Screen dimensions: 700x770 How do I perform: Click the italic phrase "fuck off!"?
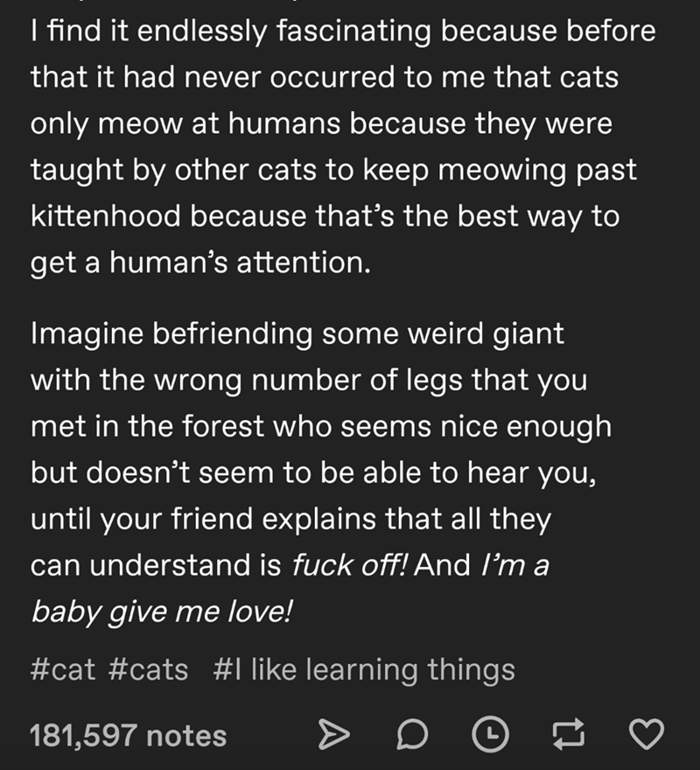click(x=349, y=565)
